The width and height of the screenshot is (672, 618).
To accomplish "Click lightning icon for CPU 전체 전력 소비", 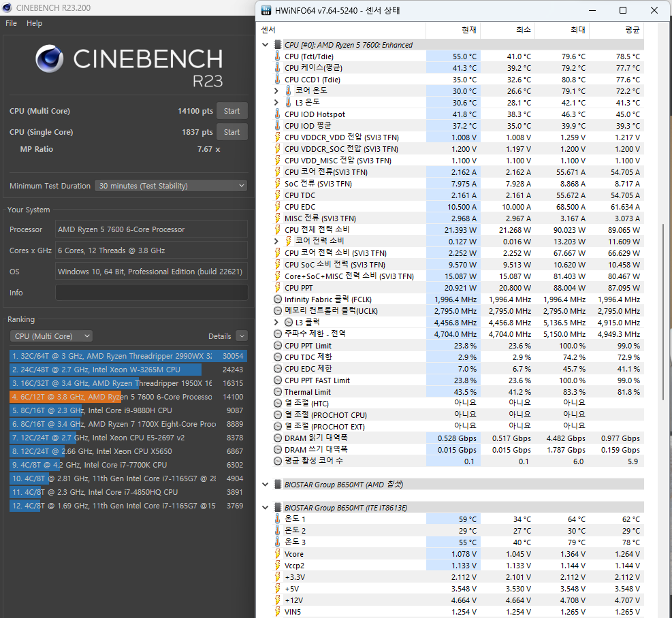I will (277, 230).
